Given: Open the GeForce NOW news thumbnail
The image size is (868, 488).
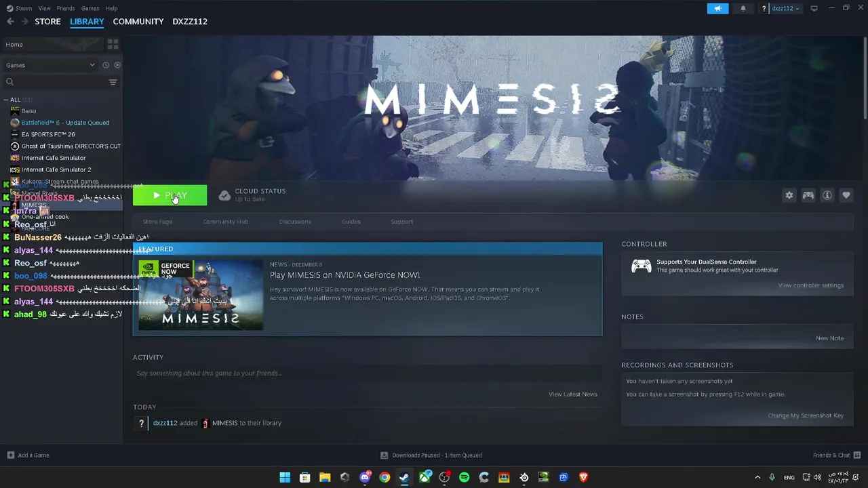Looking at the screenshot, I should pos(200,295).
